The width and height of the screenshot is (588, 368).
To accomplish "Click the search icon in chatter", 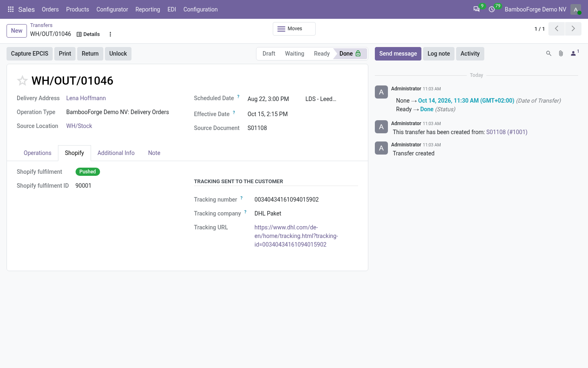I will point(549,54).
